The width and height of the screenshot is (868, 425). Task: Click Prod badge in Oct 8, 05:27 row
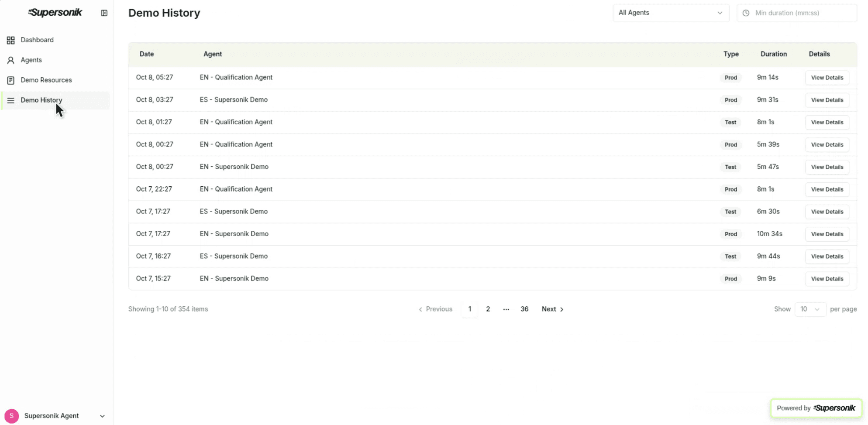click(x=731, y=78)
